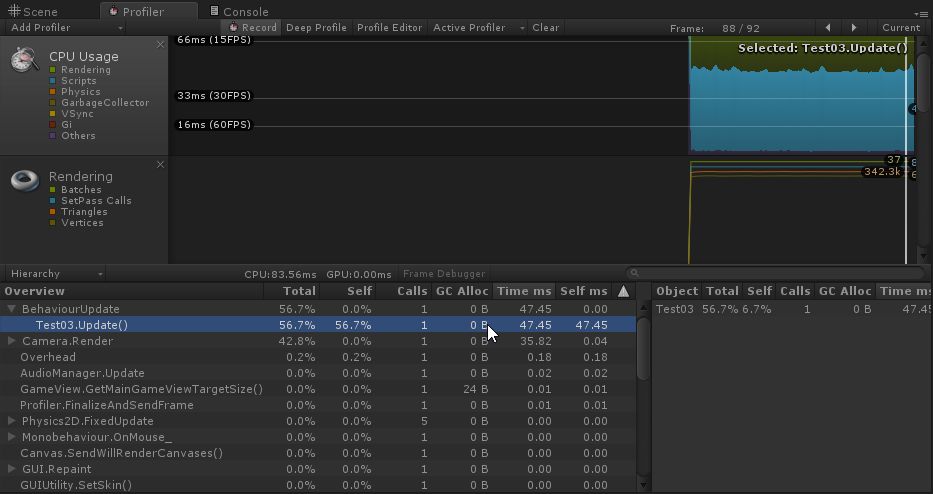This screenshot has height=494, width=933.
Task: Toggle the VSync category color box
Action: point(52,114)
